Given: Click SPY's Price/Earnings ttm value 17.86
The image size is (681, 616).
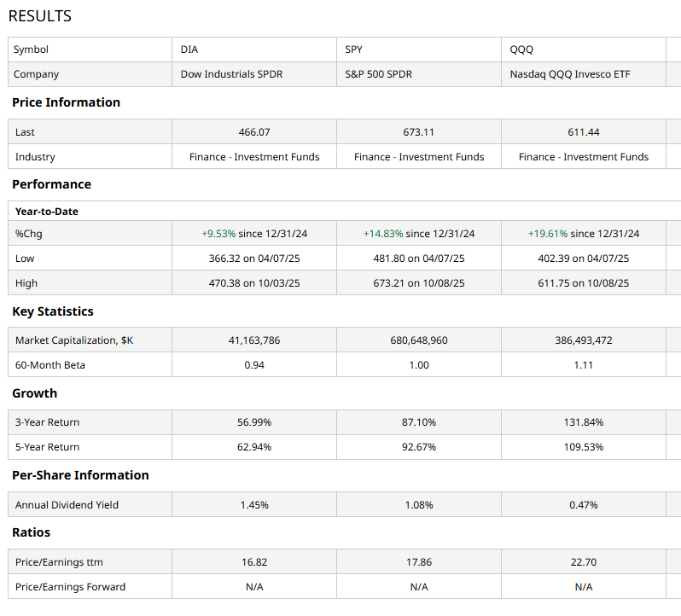Looking at the screenshot, I should coord(419,562).
